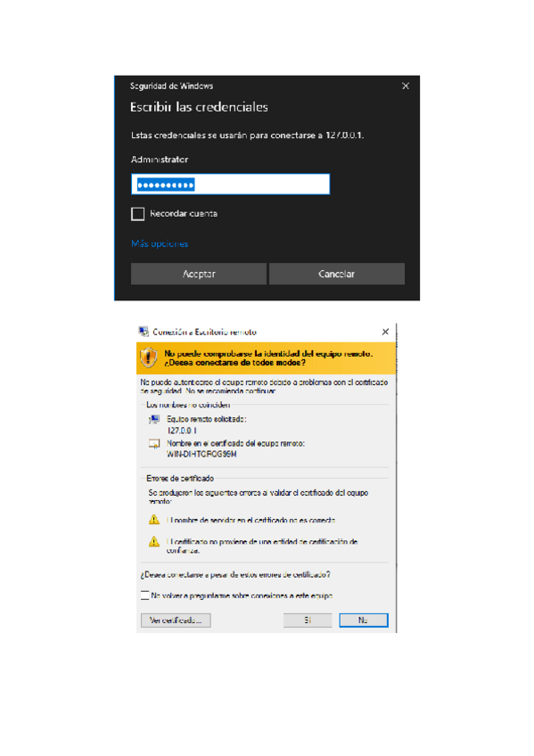Check No volver a preguntarme sobre conexiones
Viewport: 534px width, 756px height.
click(x=145, y=596)
